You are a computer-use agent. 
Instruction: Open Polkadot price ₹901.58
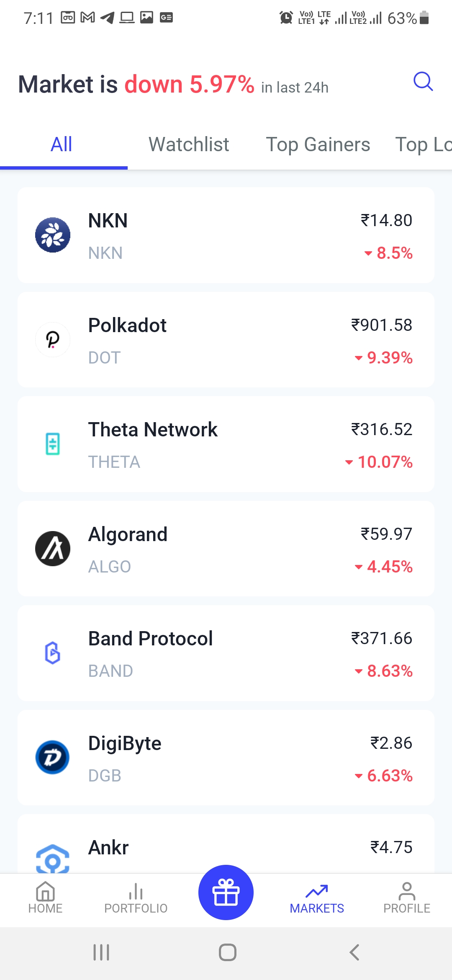point(381,325)
